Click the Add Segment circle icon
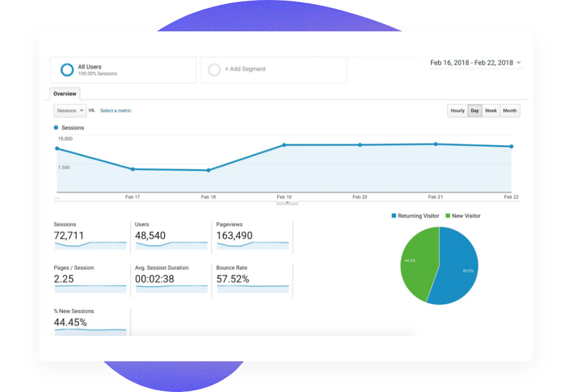 pos(214,69)
